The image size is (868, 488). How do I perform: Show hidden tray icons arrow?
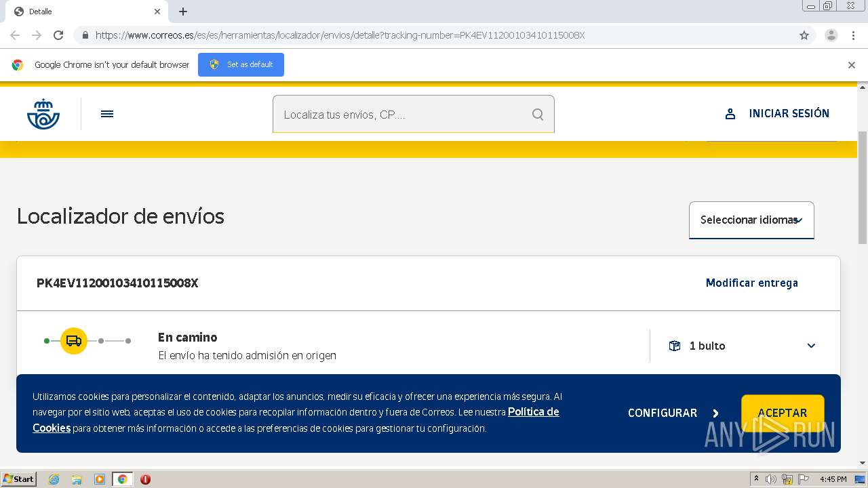(x=757, y=479)
